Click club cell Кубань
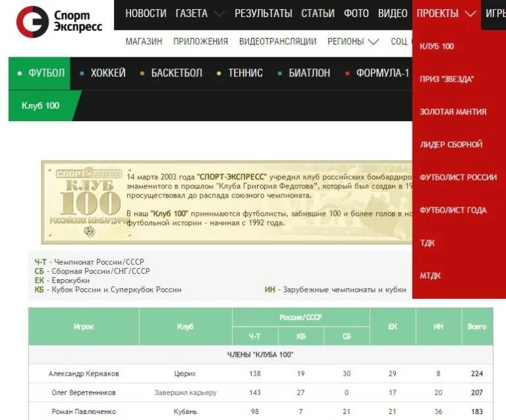Viewport: 506px width, 420px height. [185, 411]
